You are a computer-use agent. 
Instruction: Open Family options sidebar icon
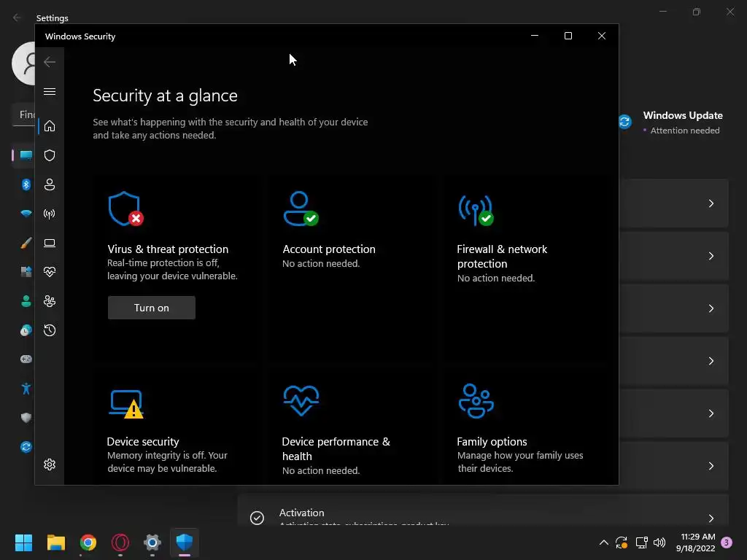click(x=50, y=301)
